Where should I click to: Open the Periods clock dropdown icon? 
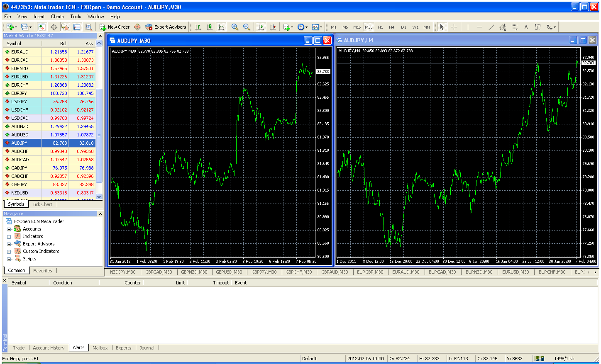[x=303, y=27]
